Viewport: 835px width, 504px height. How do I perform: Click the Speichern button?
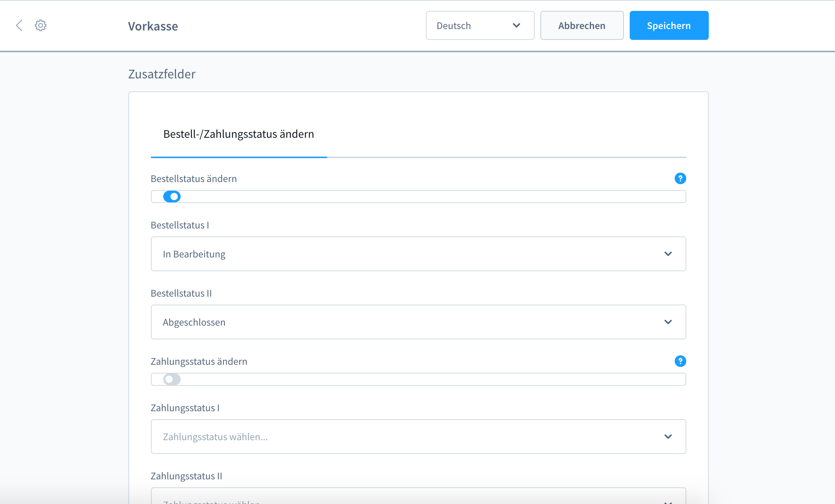[x=669, y=25]
